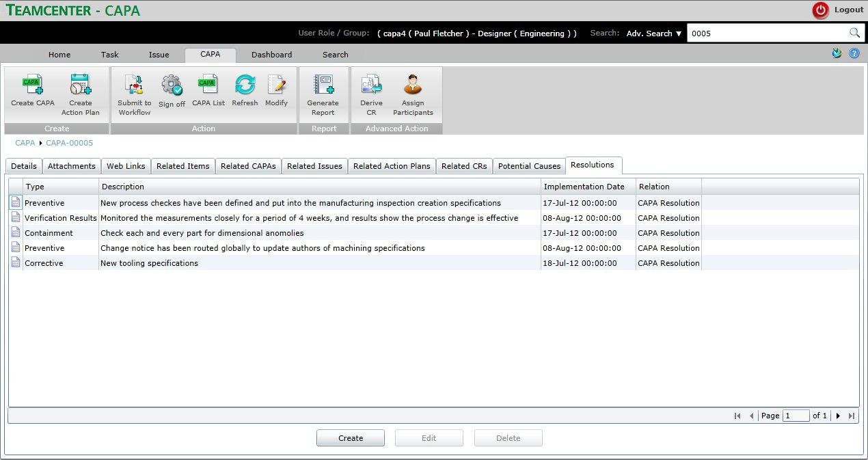Viewport: 868px width, 460px height.
Task: Go to last page arrow
Action: (x=852, y=416)
